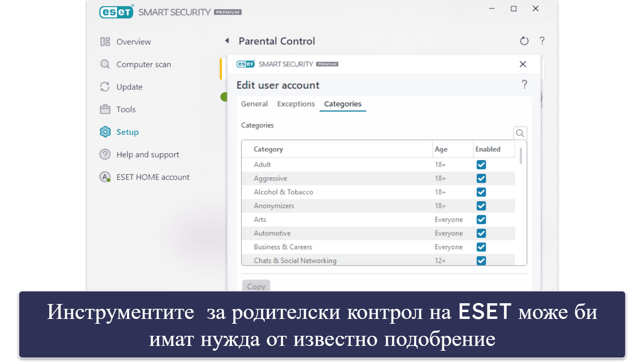Click the 12+ age value
The image size is (644, 362).
click(x=440, y=261)
